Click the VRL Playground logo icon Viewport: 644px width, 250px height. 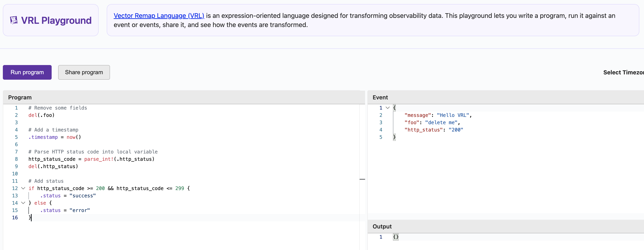(14, 20)
